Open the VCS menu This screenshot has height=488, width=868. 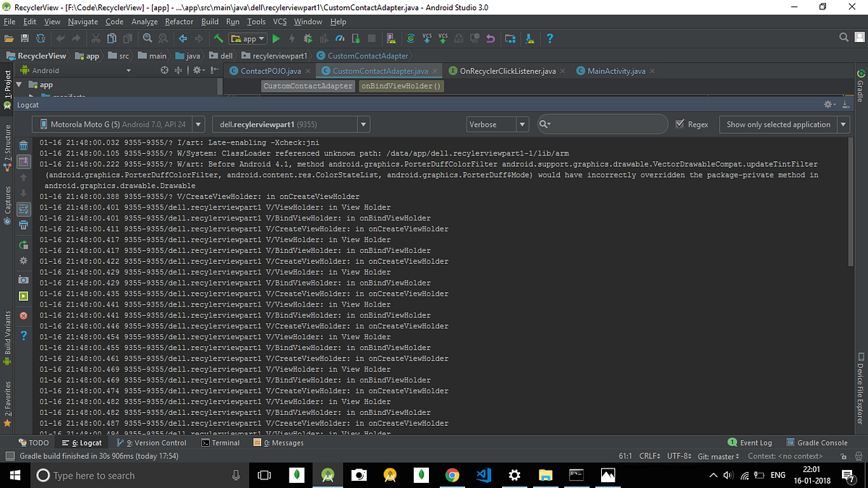[x=279, y=22]
